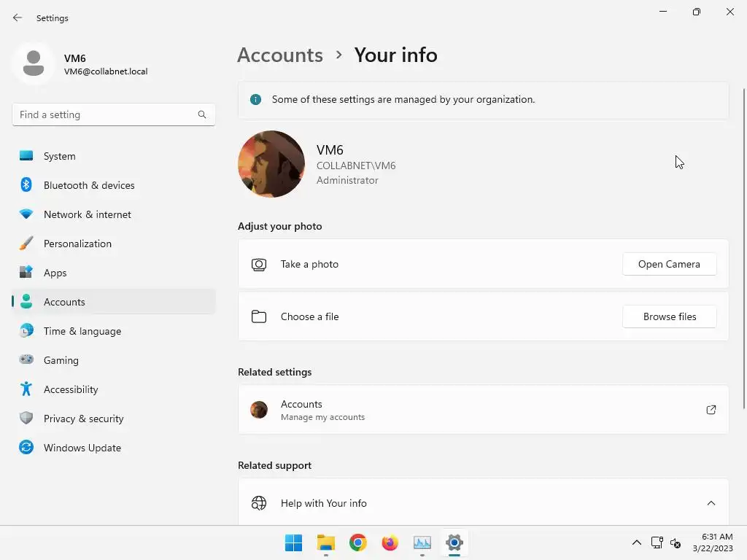This screenshot has width=747, height=560.
Task: Launch Firefox from the taskbar
Action: (390, 542)
